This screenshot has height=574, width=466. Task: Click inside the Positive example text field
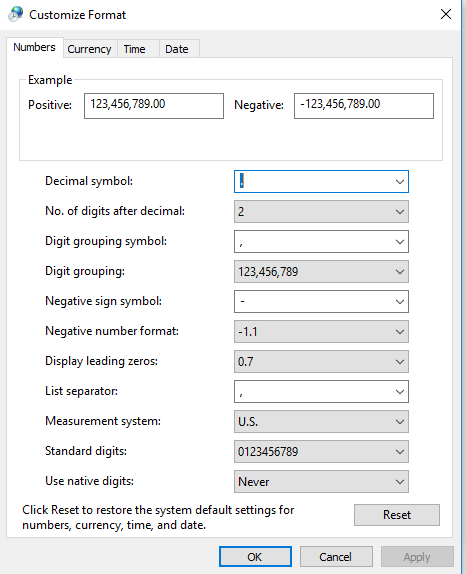coord(154,106)
